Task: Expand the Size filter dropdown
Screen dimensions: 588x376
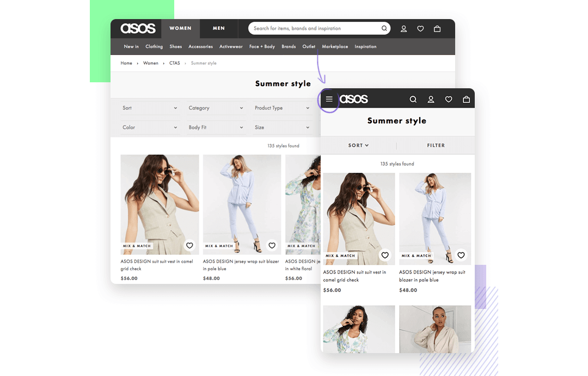Action: (x=282, y=128)
